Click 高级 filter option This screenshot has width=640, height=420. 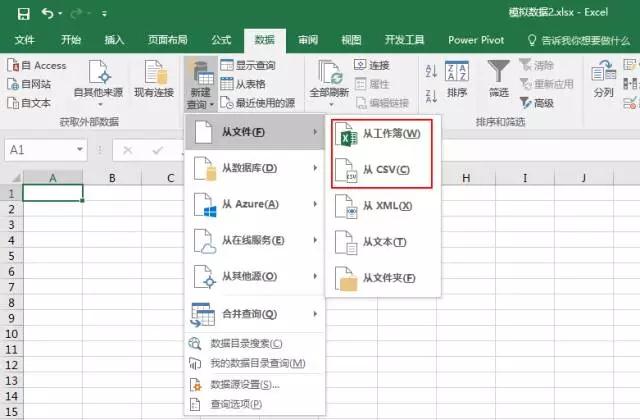click(x=537, y=103)
